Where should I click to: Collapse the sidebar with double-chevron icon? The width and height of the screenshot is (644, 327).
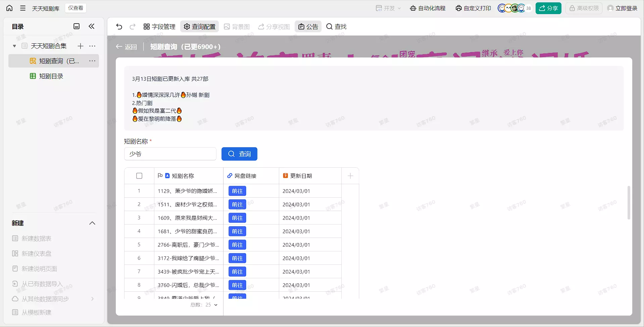pos(92,26)
